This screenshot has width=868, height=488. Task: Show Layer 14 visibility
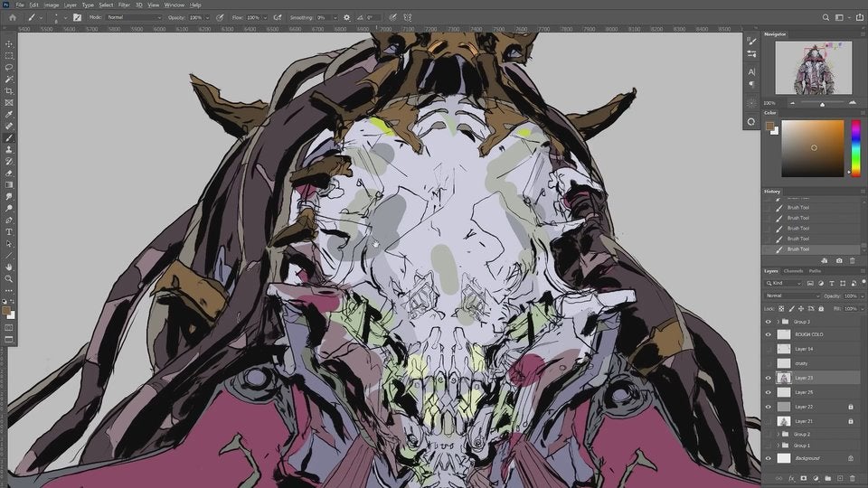768,349
